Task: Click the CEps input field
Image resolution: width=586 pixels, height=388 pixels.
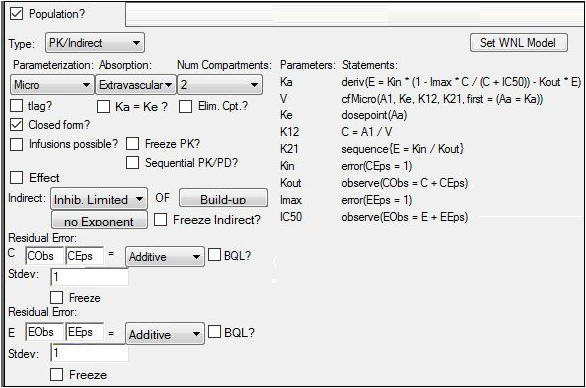Action: pyautogui.click(x=84, y=256)
